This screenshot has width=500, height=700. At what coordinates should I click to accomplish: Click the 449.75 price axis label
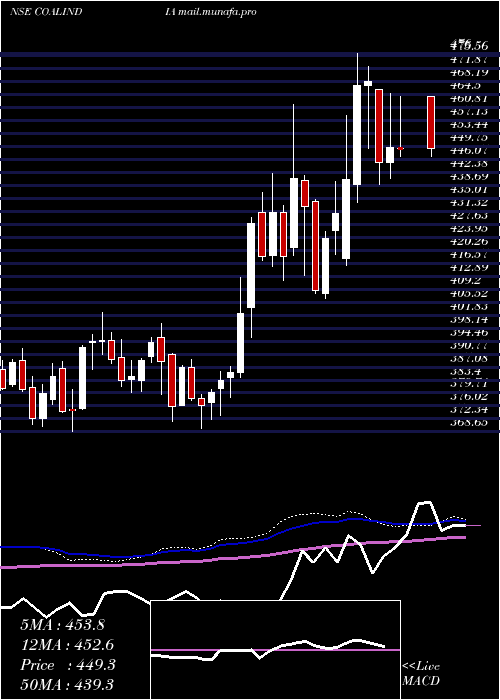[469, 139]
